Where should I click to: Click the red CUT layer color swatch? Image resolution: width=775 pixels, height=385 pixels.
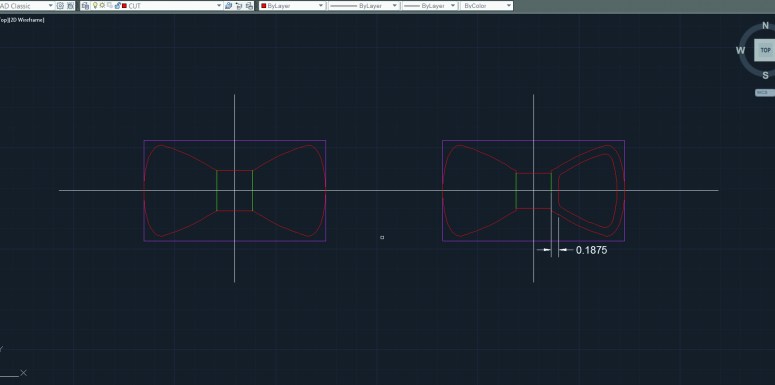[124, 5]
